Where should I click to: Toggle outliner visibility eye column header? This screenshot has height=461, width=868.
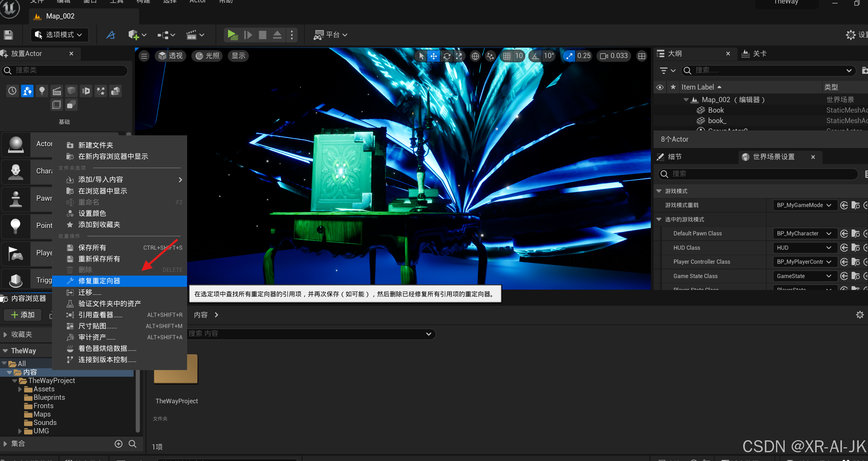(660, 87)
